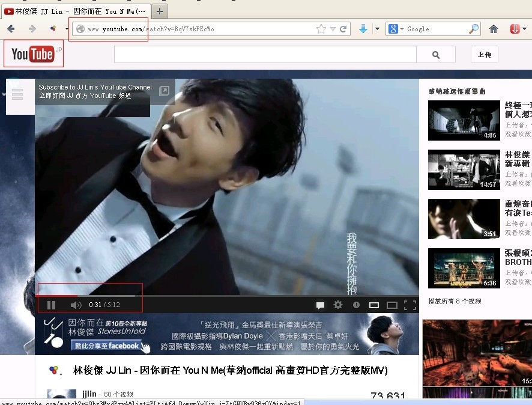
Task: Switch player to small size
Action: 374,305
